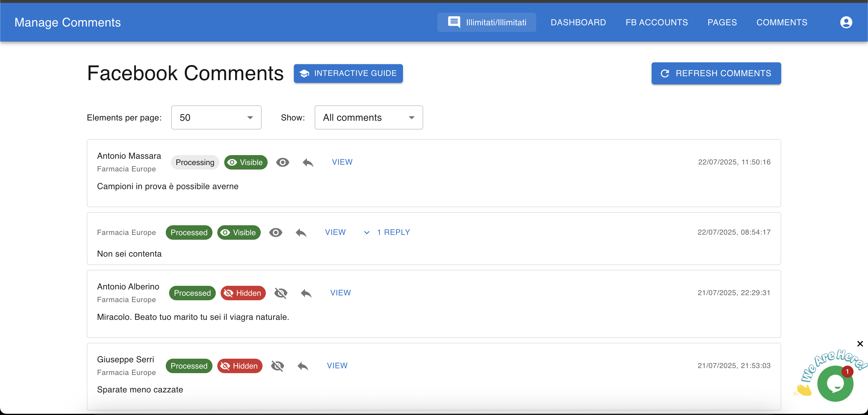Hide Antonio Massara's comment with the eye toggle

[x=283, y=162]
